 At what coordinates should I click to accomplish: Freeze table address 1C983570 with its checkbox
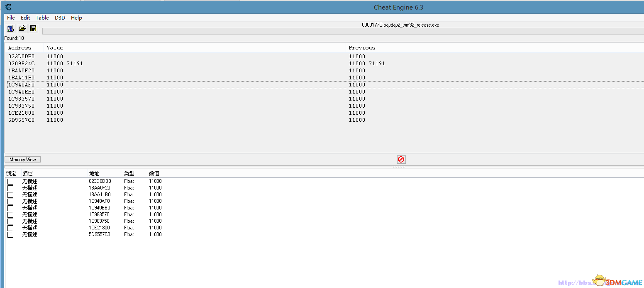click(x=10, y=215)
